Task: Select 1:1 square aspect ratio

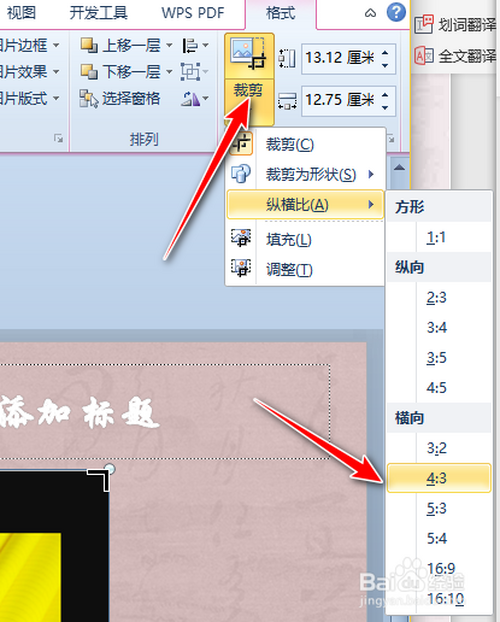Action: click(439, 237)
